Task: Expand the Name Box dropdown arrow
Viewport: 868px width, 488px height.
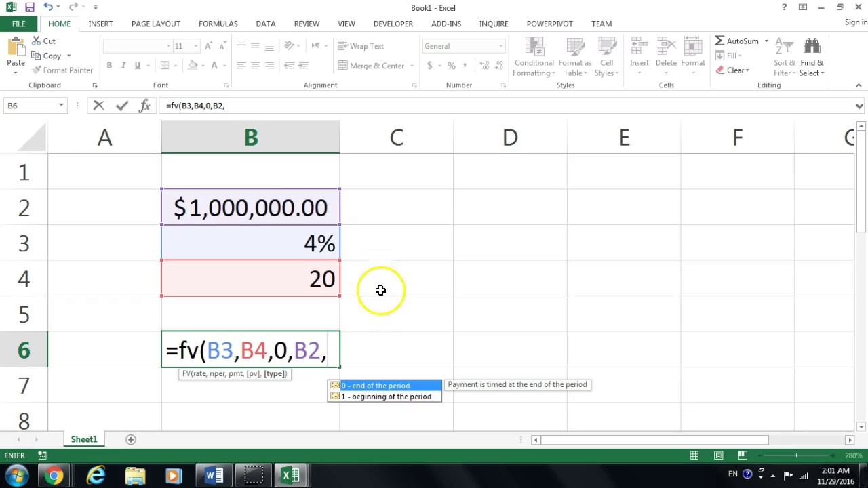Action: point(61,106)
